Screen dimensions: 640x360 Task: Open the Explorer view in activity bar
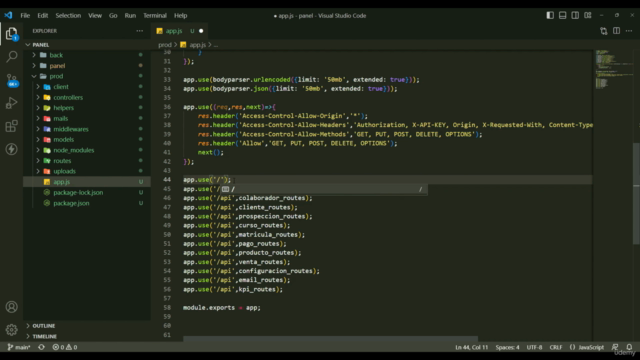[11, 33]
